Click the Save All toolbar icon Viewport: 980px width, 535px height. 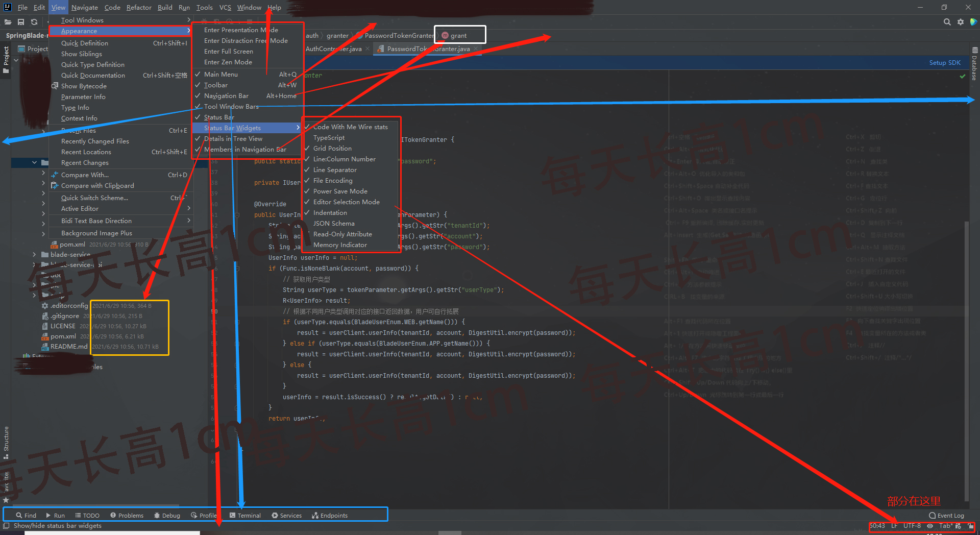click(x=21, y=22)
